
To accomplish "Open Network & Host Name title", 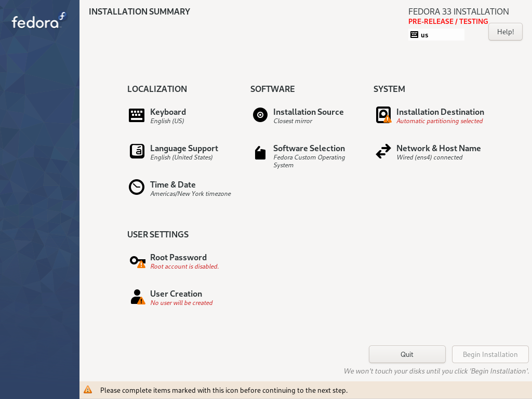I will coord(438,148).
